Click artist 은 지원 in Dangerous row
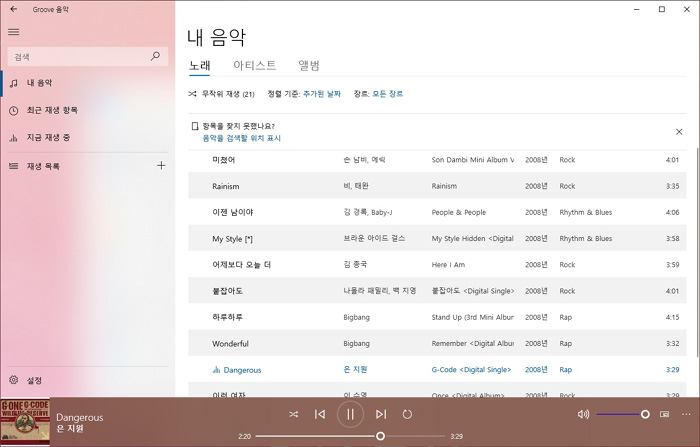 click(x=355, y=370)
